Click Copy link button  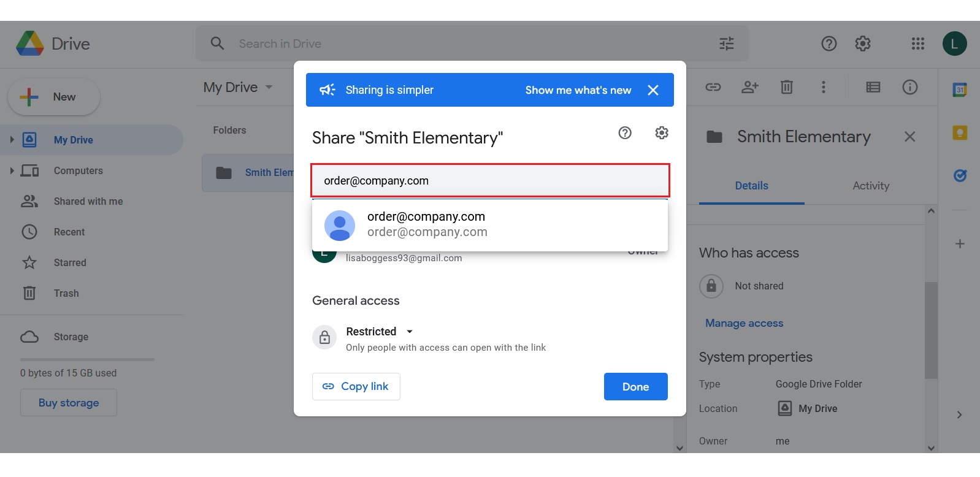pos(356,386)
